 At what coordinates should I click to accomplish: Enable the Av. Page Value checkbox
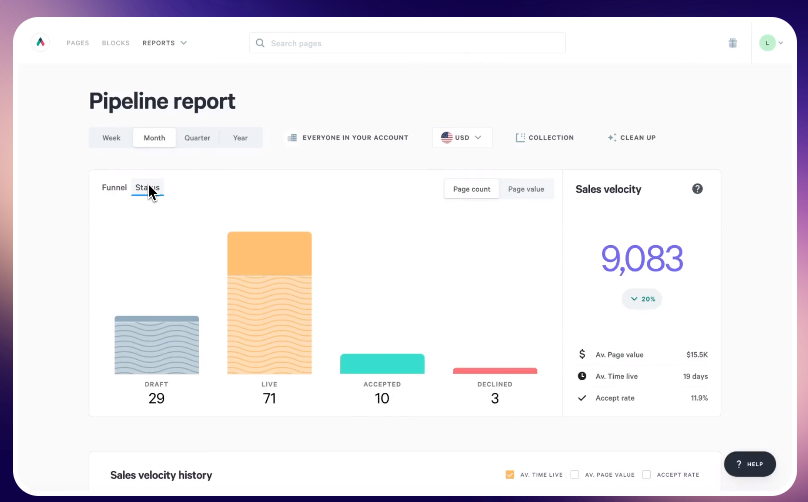click(x=577, y=474)
